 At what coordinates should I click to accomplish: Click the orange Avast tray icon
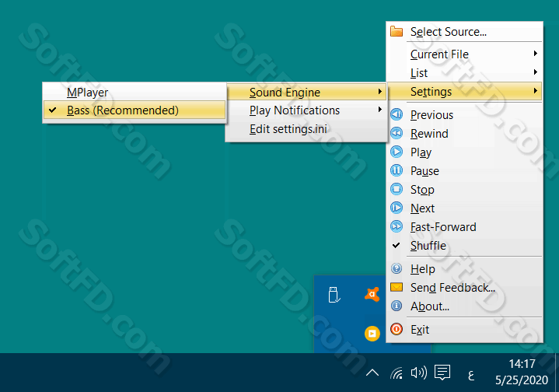pos(372,294)
